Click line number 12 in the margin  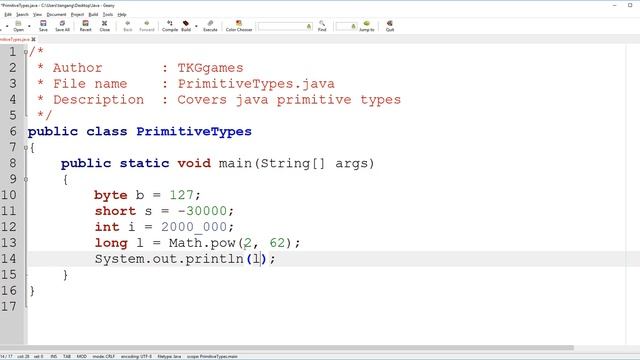coord(9,227)
